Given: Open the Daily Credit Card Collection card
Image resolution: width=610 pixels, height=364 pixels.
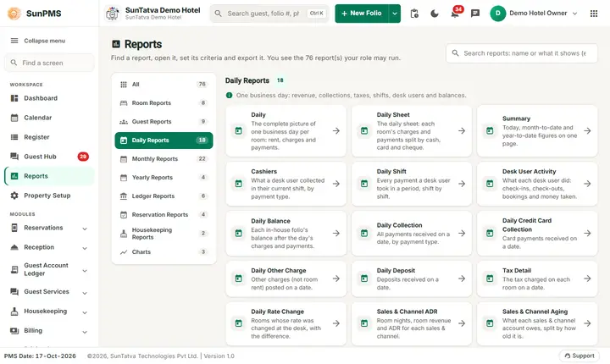Looking at the screenshot, I should pyautogui.click(x=537, y=233).
